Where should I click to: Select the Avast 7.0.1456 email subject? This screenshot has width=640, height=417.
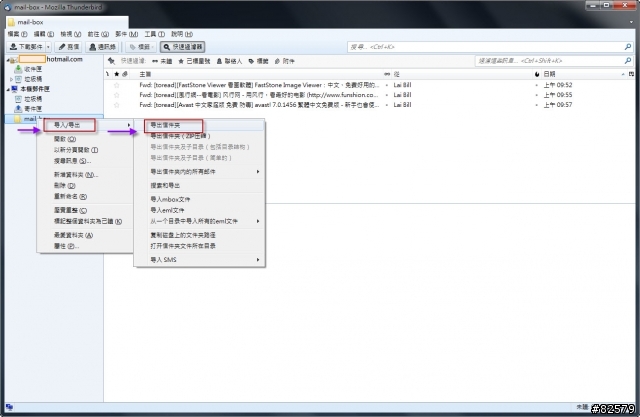click(x=259, y=105)
